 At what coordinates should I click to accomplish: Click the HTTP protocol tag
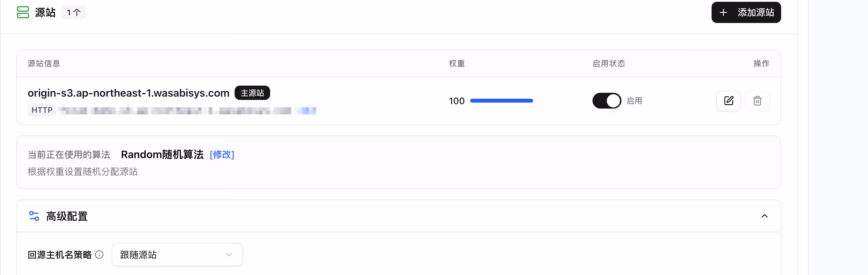tap(42, 110)
